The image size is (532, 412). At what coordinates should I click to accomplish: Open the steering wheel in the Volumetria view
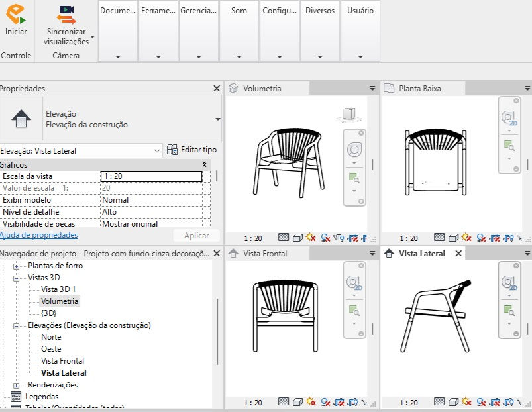[354, 150]
